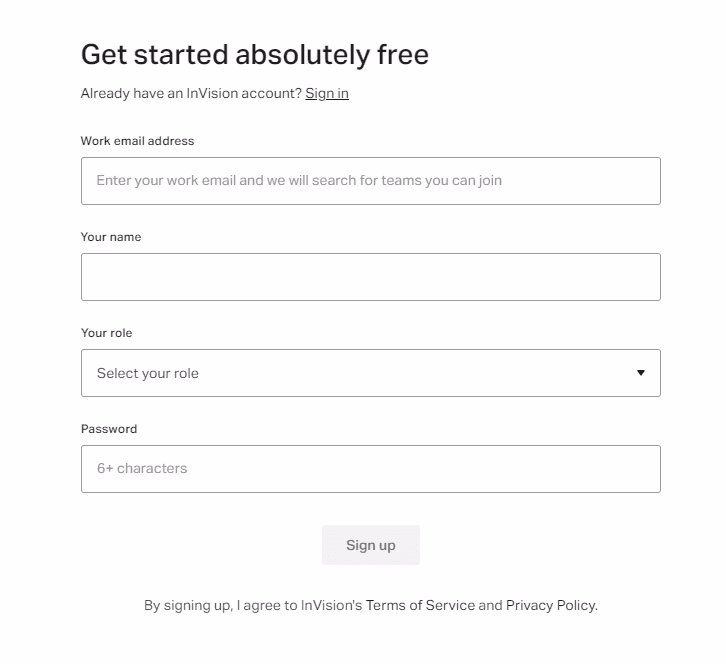Open the Sign in link
Screen dimensions: 726x664
point(327,94)
